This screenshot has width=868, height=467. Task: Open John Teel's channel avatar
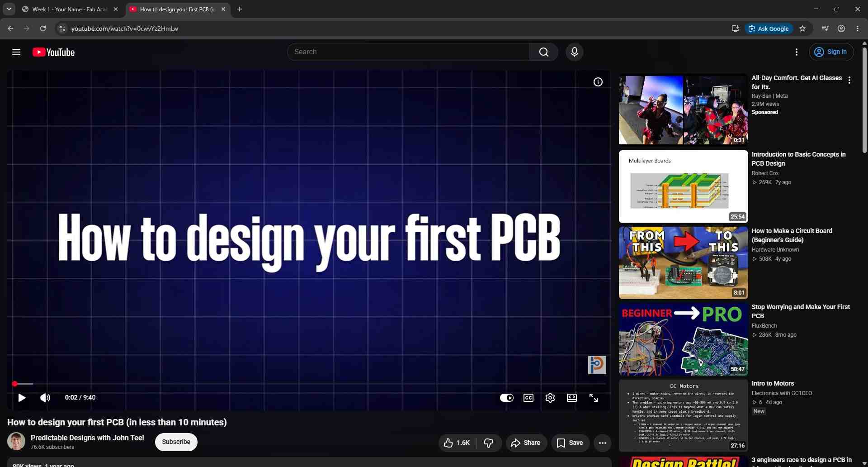point(16,442)
